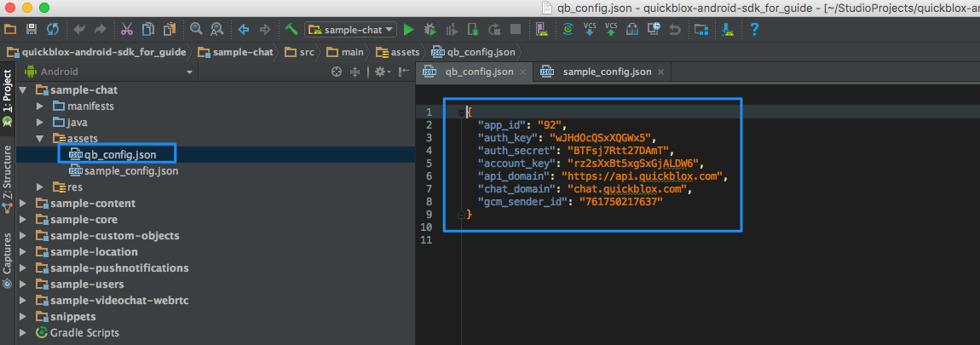Click the qb_config.json breadcrumb
Image resolution: width=980 pixels, height=345 pixels.
pos(473,52)
